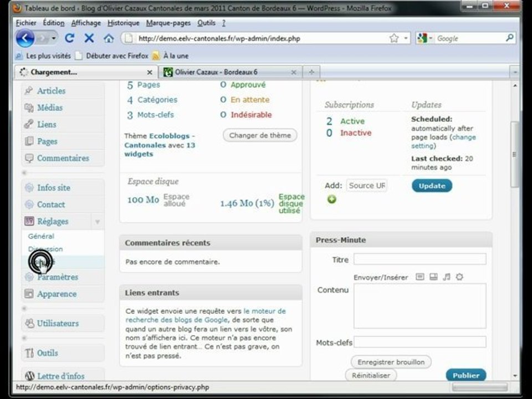Click the Commentaires bubble icon in sidebar
Image resolution: width=532 pixels, height=399 pixels.
(x=29, y=158)
